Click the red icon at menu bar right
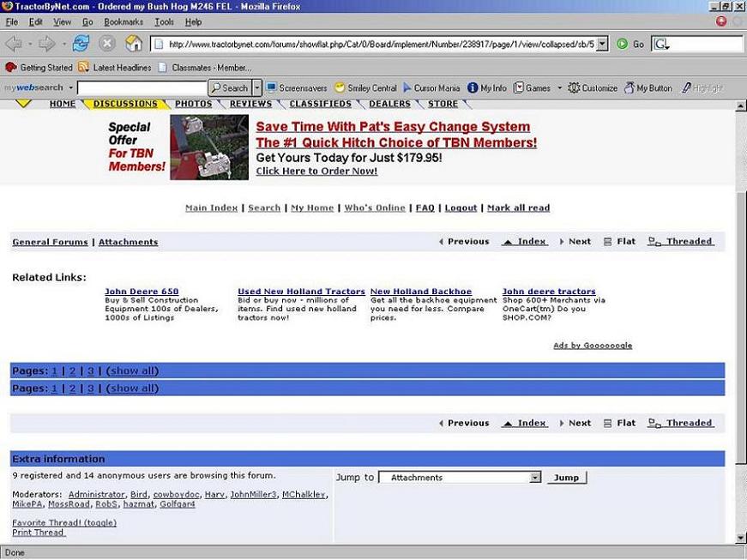Image resolution: width=747 pixels, height=560 pixels. (720, 21)
